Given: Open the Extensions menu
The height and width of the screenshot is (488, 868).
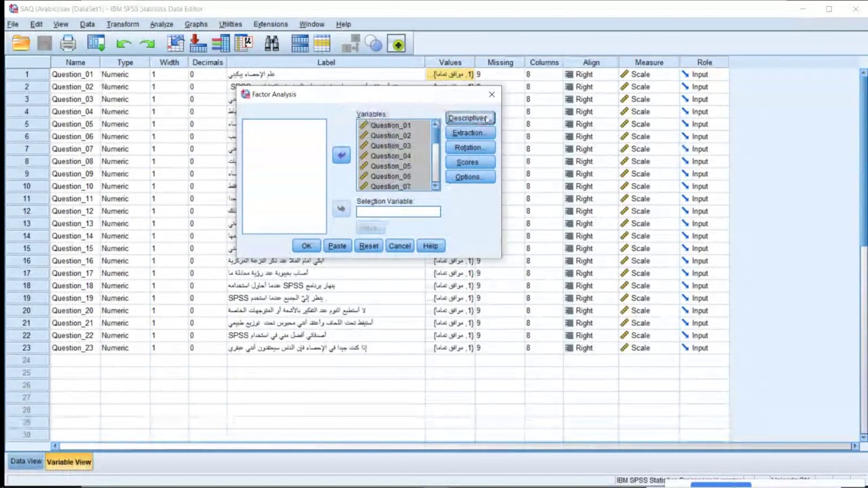Looking at the screenshot, I should point(270,24).
